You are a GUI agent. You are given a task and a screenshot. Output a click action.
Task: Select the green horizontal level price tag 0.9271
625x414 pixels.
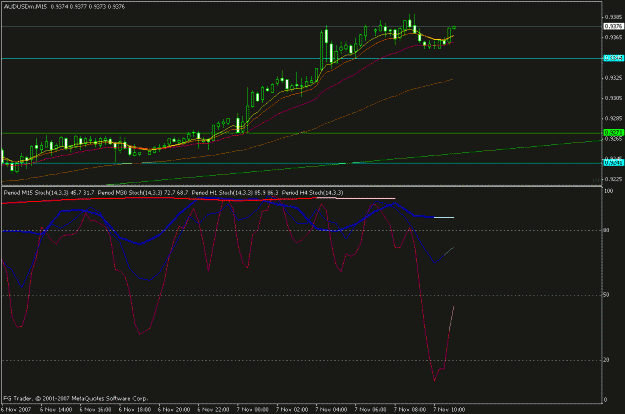(x=613, y=132)
